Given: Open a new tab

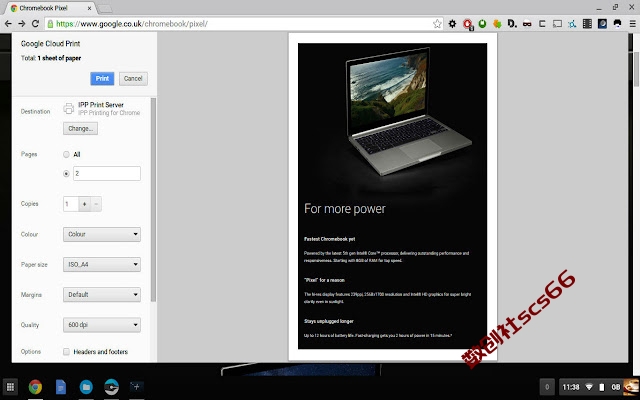Looking at the screenshot, I should tap(105, 9).
